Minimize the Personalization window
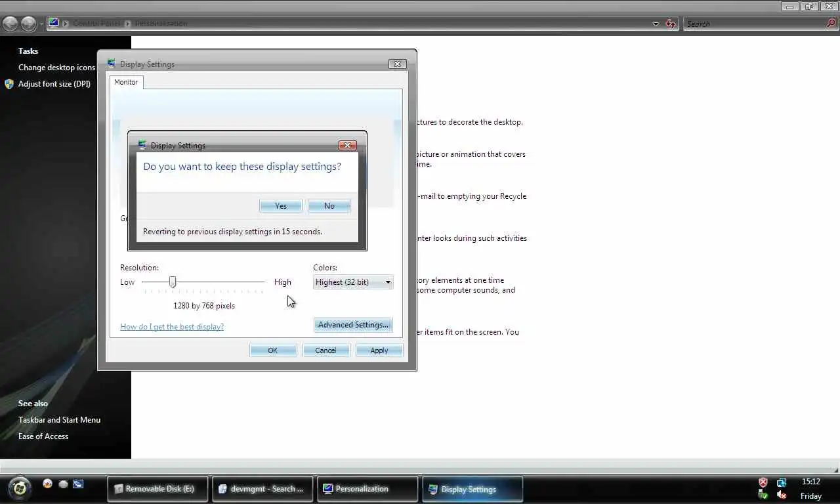Viewport: 840px width, 504px height. coord(790,6)
